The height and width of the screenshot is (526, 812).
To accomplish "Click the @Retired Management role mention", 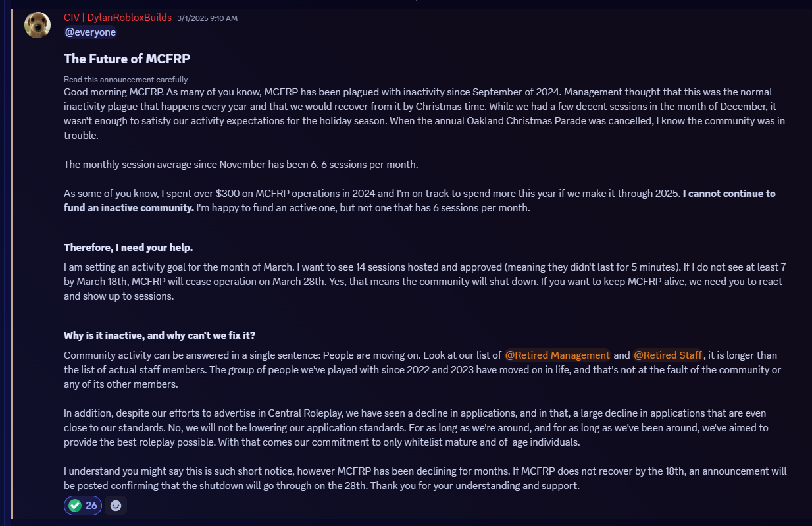I will (x=557, y=355).
